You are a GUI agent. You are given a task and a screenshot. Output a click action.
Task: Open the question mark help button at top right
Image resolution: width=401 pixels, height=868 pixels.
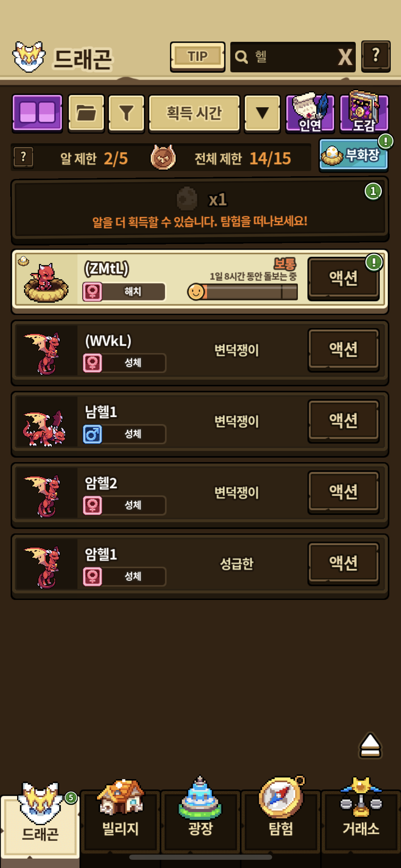pos(376,56)
